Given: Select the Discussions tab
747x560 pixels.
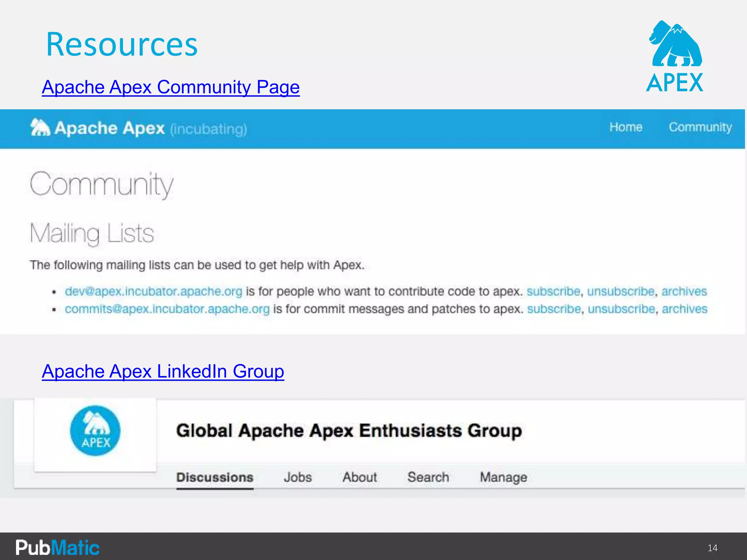Looking at the screenshot, I should click(x=215, y=477).
